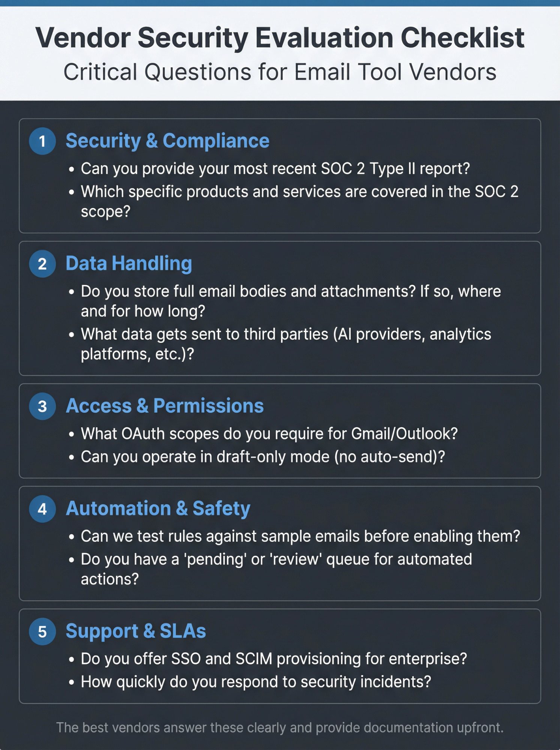The width and height of the screenshot is (560, 750).
Task: Select the Support & SLAs heading
Action: 136,631
